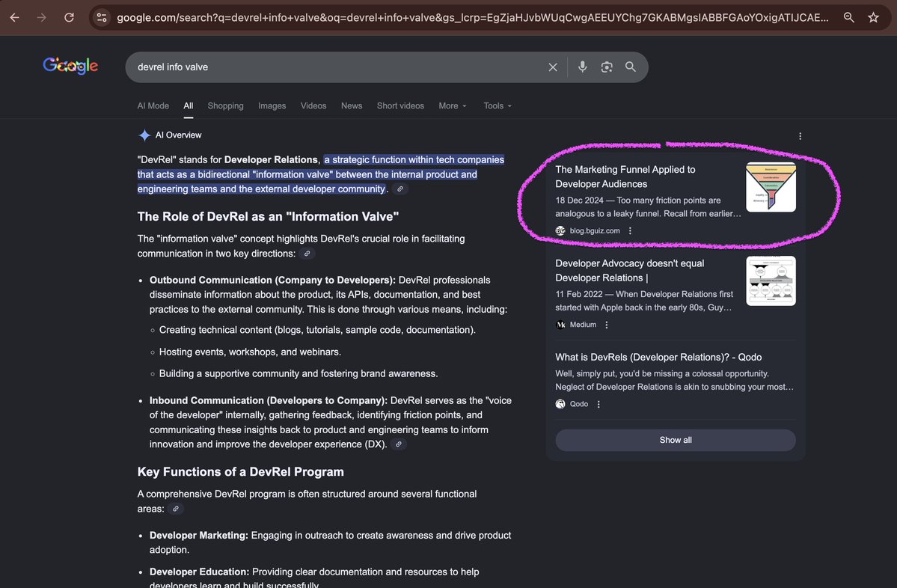897x588 pixels.
Task: Open 'What is DevRels (Developer Relations)? - Qodo' link
Action: 658,358
